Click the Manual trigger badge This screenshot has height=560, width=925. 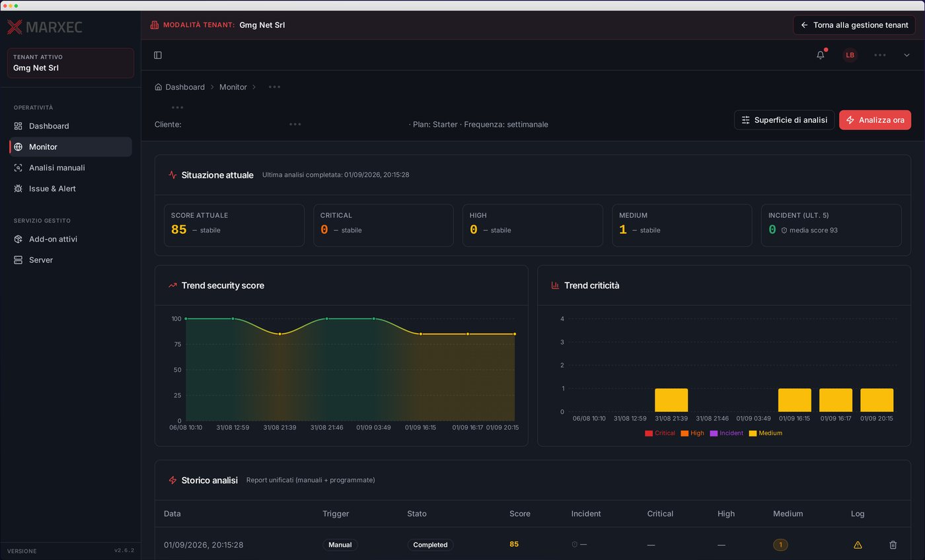(340, 545)
